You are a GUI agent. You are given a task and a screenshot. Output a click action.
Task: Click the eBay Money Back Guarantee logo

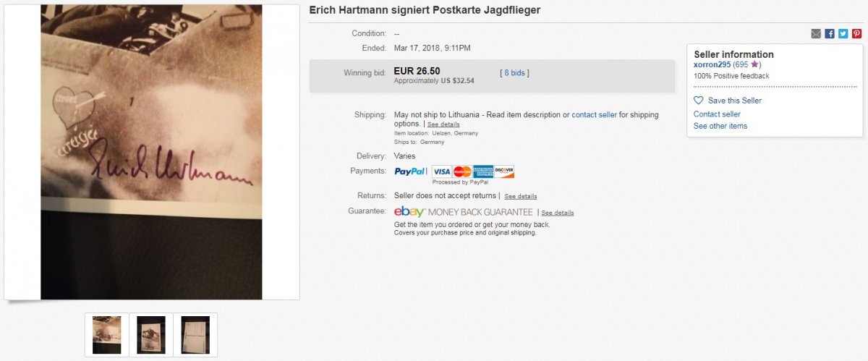(x=463, y=212)
